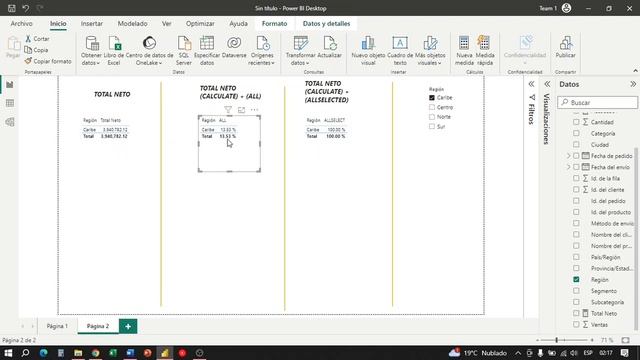Expand the Fecha de pedido hierarchy
This screenshot has height=360, width=640.
tap(568, 156)
